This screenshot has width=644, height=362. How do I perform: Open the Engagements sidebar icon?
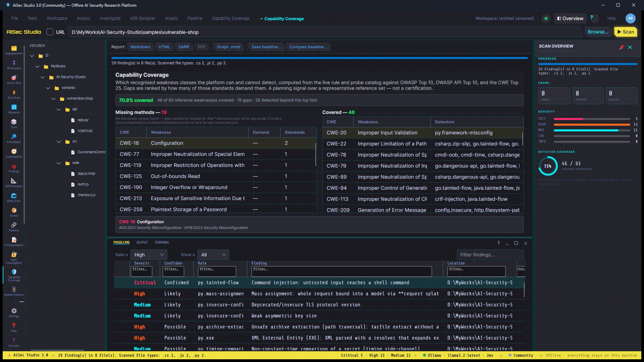click(x=14, y=50)
